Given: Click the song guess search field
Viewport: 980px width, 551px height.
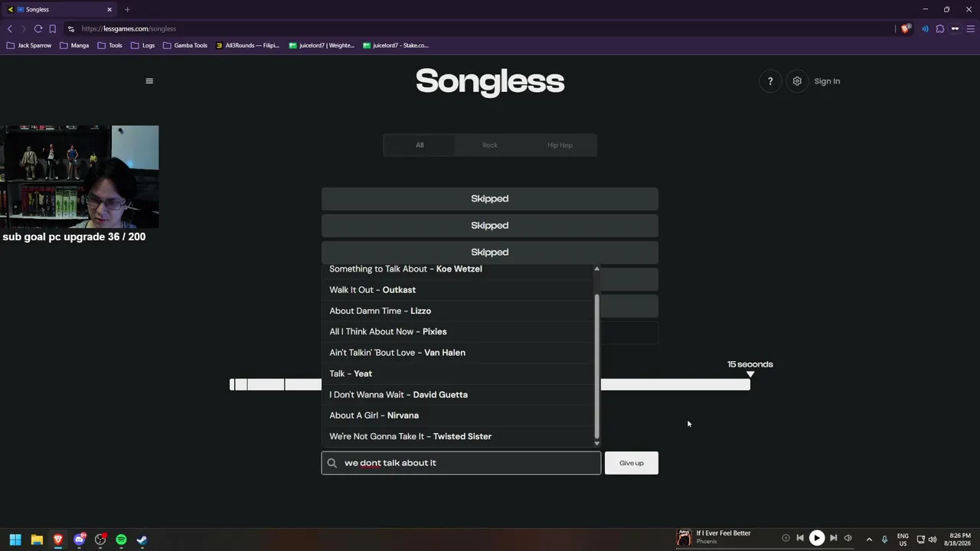Looking at the screenshot, I should tap(461, 463).
